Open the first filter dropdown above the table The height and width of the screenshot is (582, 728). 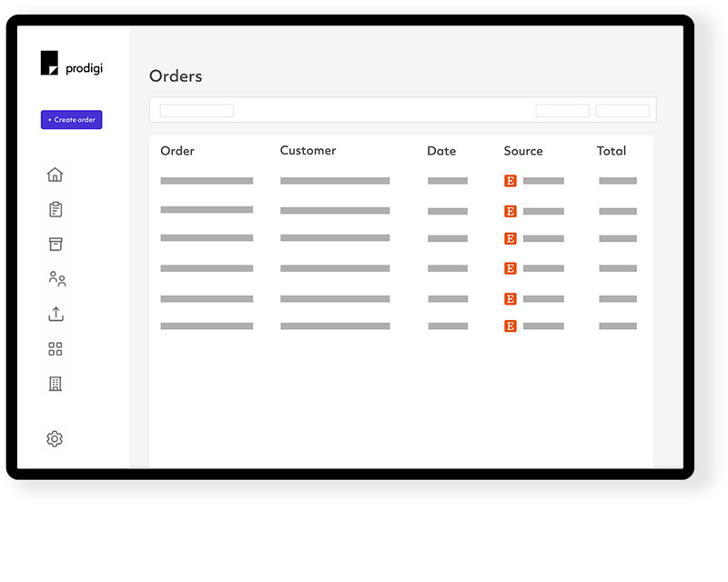(562, 110)
